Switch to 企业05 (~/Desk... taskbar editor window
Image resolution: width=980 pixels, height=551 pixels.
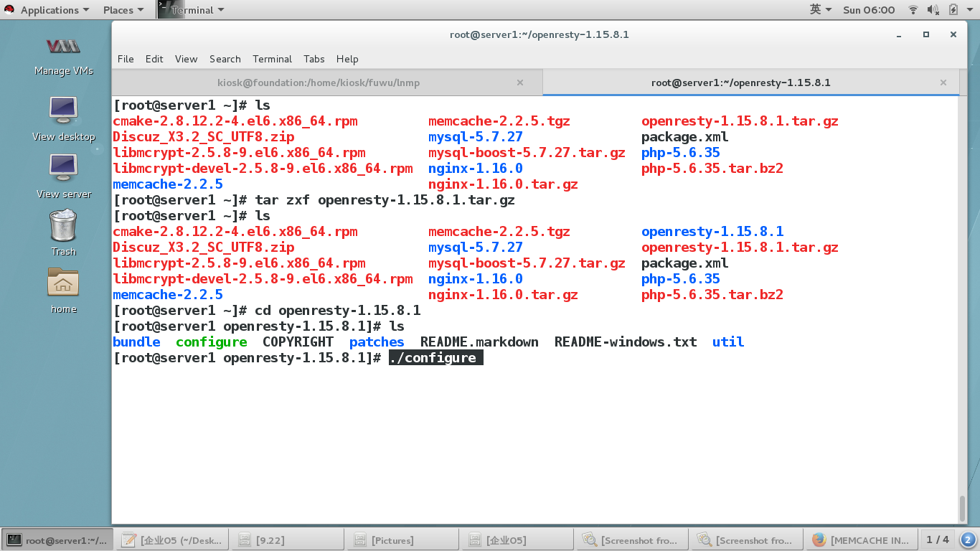[173, 540]
